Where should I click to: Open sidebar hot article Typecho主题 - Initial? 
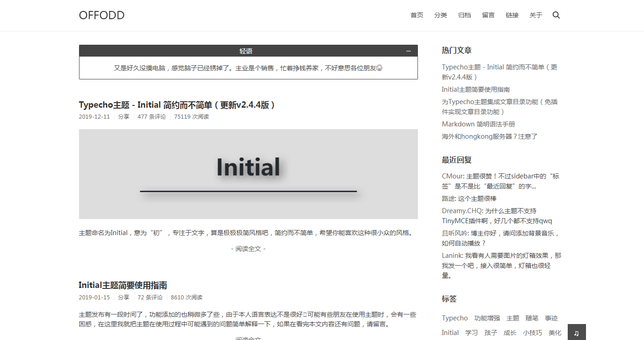coord(500,72)
